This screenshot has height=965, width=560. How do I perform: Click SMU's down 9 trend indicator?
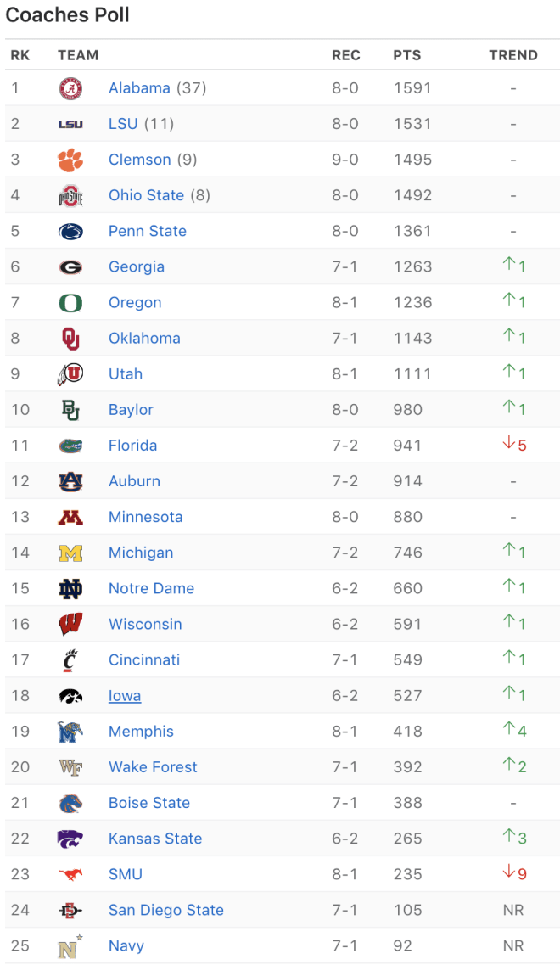point(514,873)
